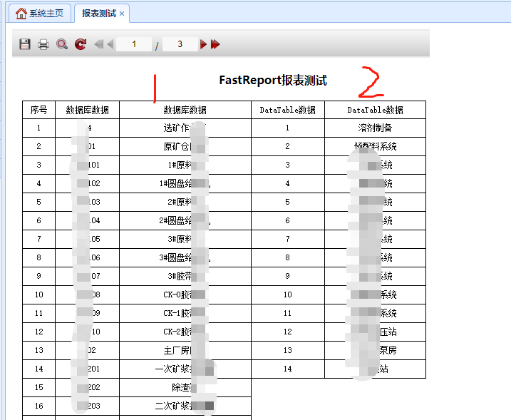Click the cell ending 压站
Viewport: 511px width, 420px height.
pyautogui.click(x=375, y=332)
